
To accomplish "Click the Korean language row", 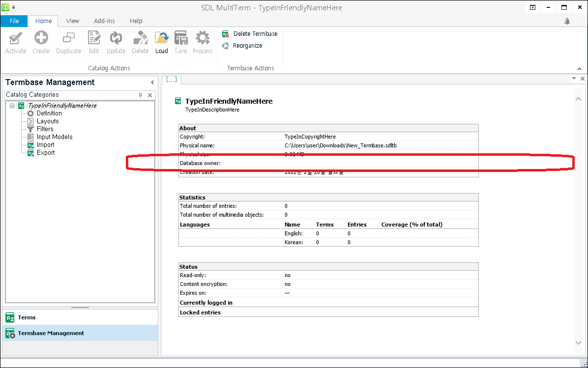I will 328,242.
